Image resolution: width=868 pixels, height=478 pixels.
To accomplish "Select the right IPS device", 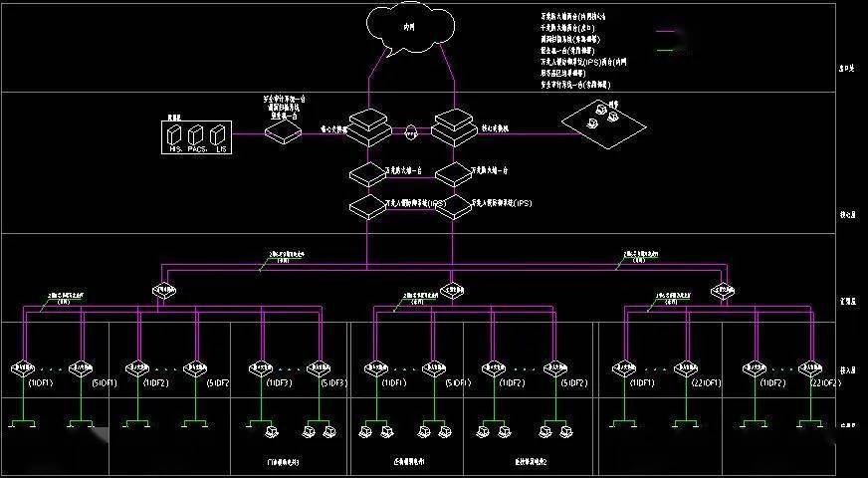I will [x=453, y=207].
